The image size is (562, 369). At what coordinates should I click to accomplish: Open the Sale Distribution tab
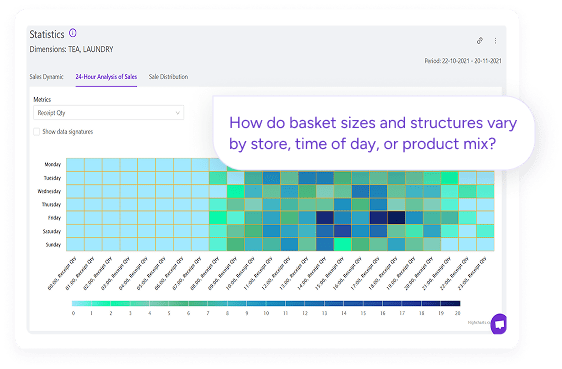(x=168, y=77)
